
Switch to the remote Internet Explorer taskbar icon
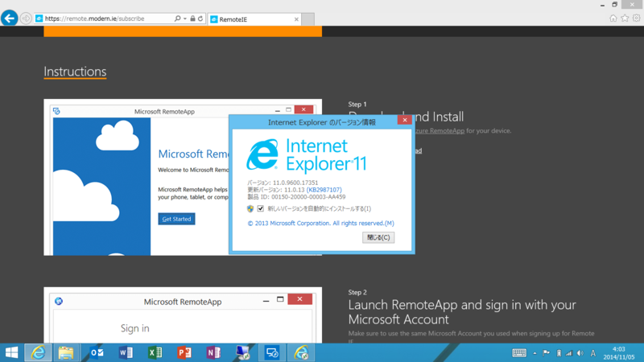pyautogui.click(x=301, y=352)
